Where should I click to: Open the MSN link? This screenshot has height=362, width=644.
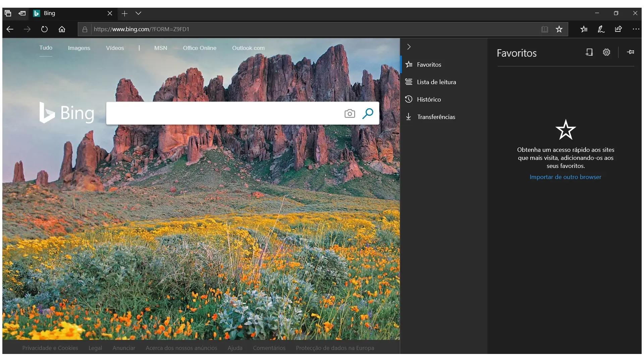(161, 48)
